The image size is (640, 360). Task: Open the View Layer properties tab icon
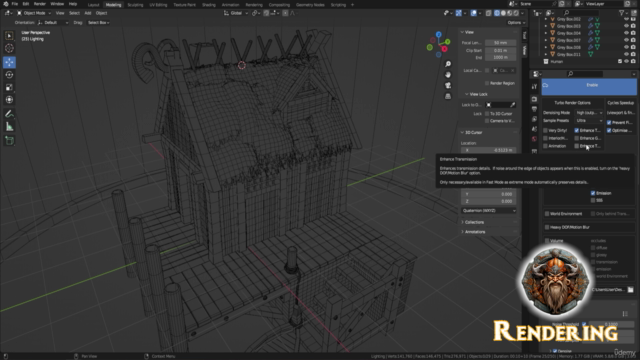click(534, 119)
